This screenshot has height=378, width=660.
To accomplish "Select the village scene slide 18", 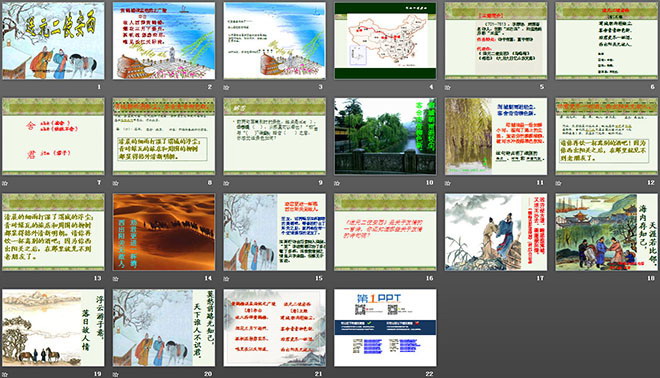I will point(607,232).
